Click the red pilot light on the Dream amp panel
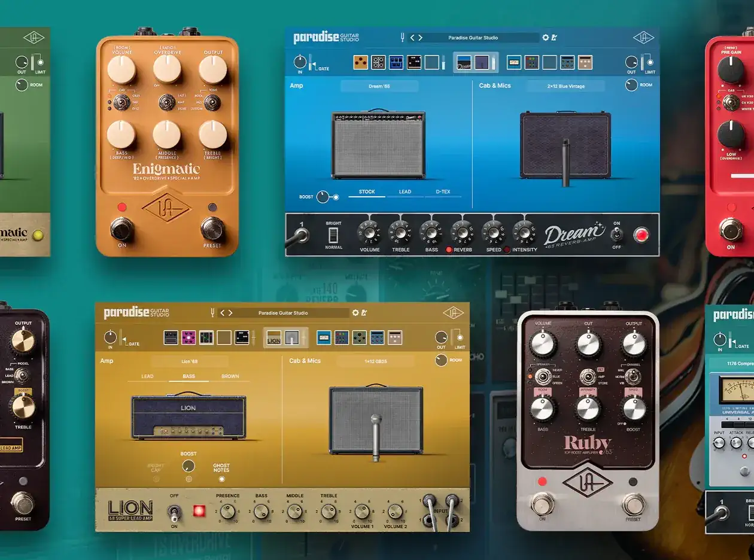This screenshot has height=560, width=754. (641, 235)
